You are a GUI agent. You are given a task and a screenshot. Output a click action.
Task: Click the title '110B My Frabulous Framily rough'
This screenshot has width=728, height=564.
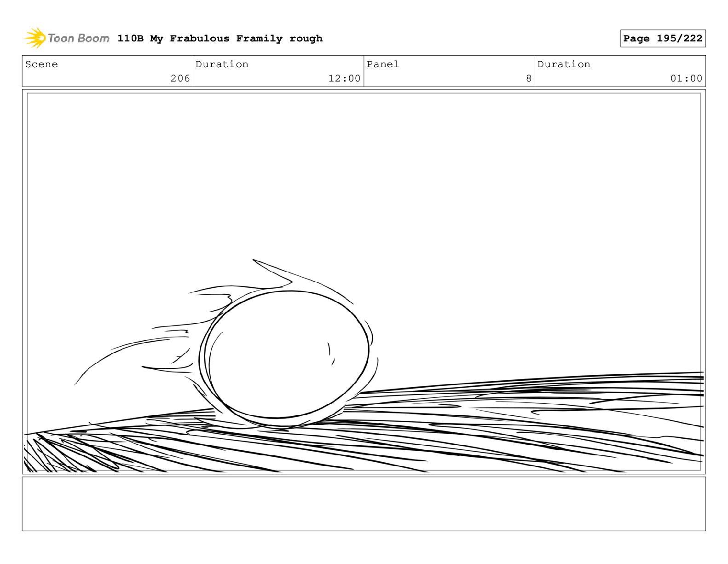220,39
